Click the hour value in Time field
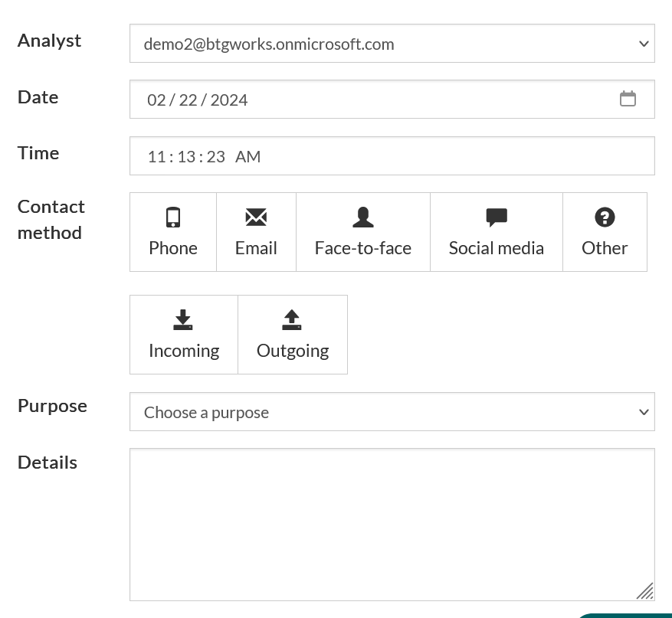Image resolution: width=672 pixels, height=618 pixels. click(156, 157)
